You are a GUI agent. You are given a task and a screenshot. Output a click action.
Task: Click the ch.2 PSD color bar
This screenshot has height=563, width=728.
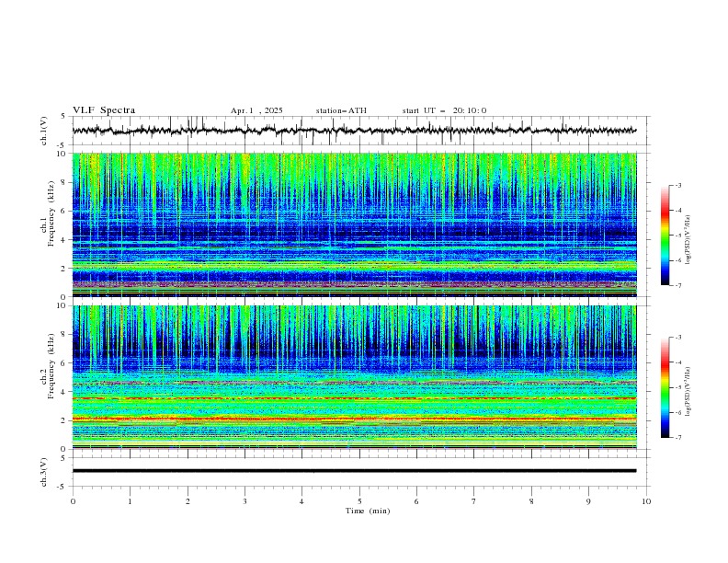click(665, 387)
